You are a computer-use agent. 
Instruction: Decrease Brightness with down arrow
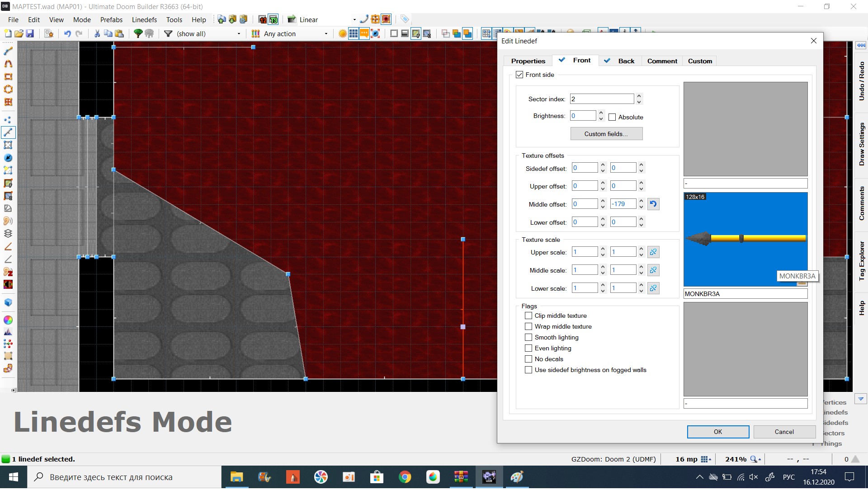(x=601, y=119)
